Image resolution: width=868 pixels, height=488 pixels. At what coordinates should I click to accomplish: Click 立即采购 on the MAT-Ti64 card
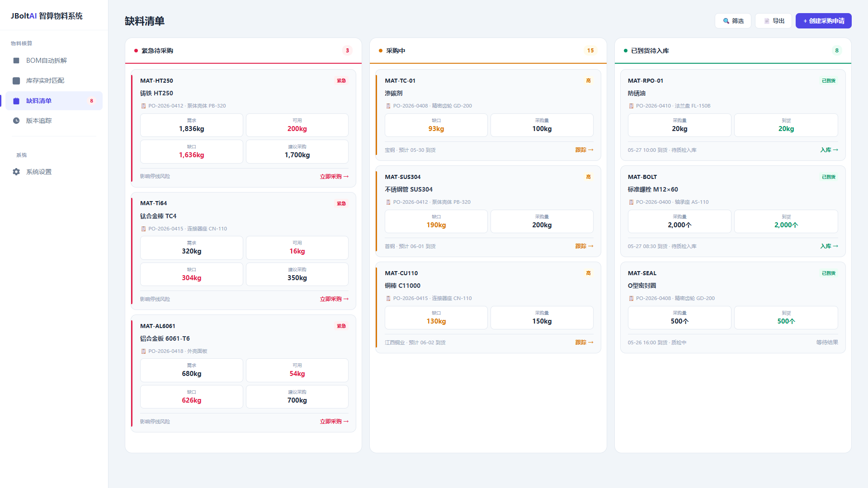pos(334,299)
